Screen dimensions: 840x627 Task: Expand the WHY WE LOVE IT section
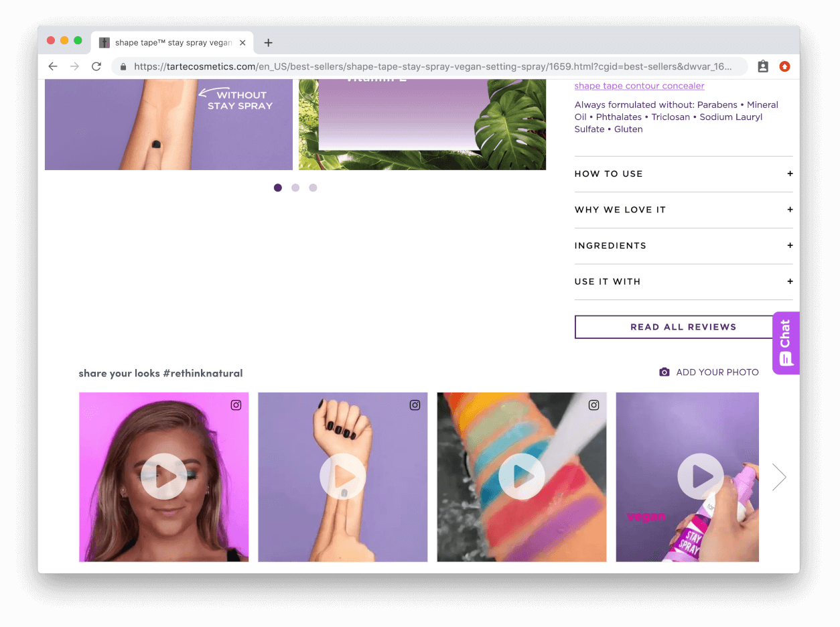click(683, 210)
